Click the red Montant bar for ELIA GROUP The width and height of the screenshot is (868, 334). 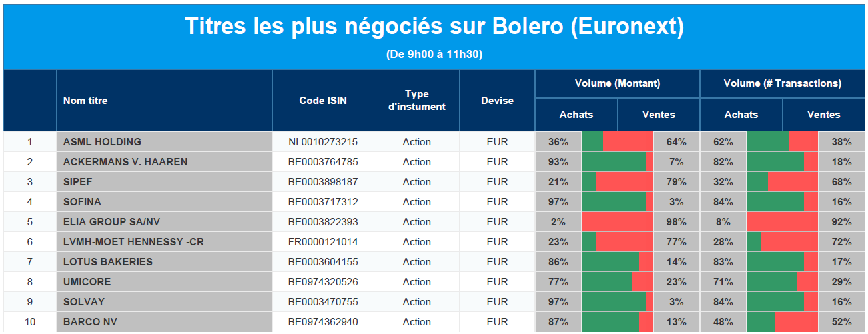(618, 222)
